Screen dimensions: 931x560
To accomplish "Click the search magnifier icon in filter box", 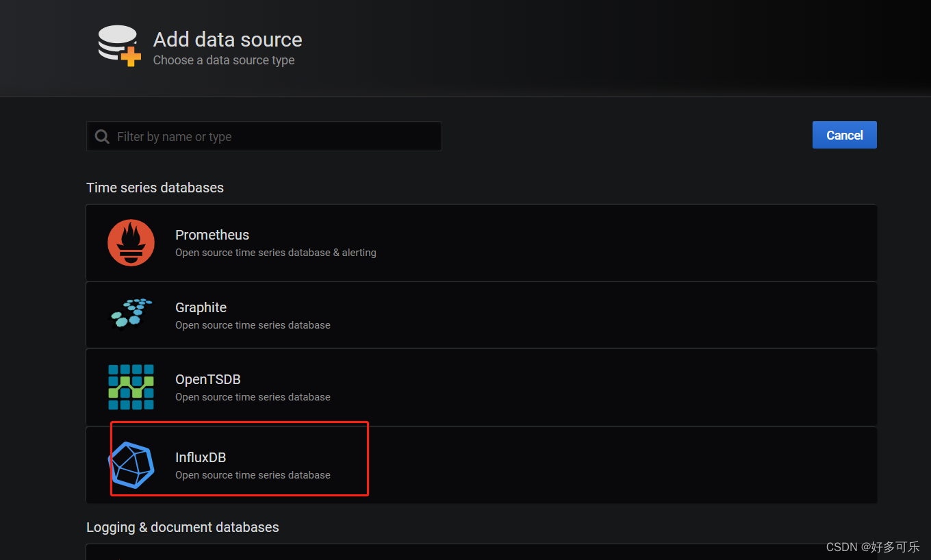I will tap(102, 136).
